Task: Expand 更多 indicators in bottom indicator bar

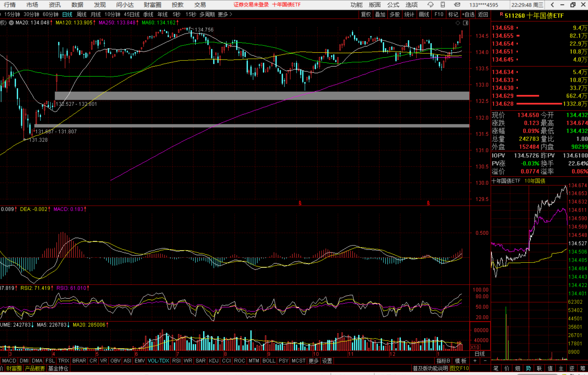Action: click(314, 361)
